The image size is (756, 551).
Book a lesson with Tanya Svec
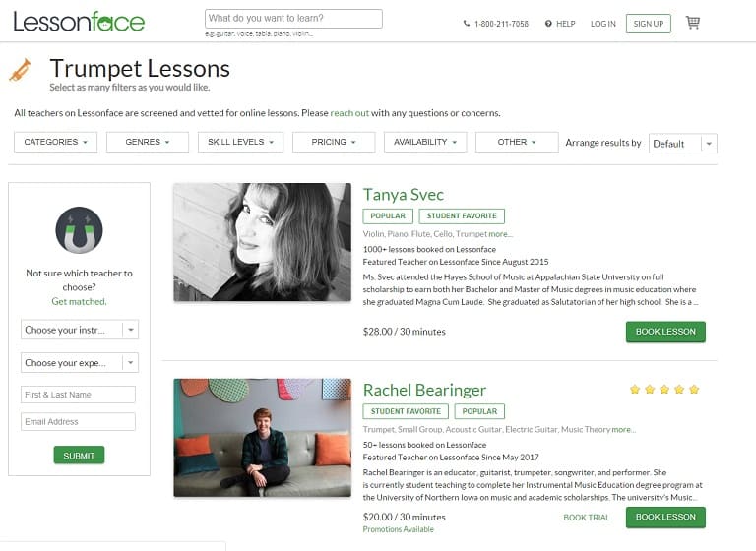click(x=665, y=332)
